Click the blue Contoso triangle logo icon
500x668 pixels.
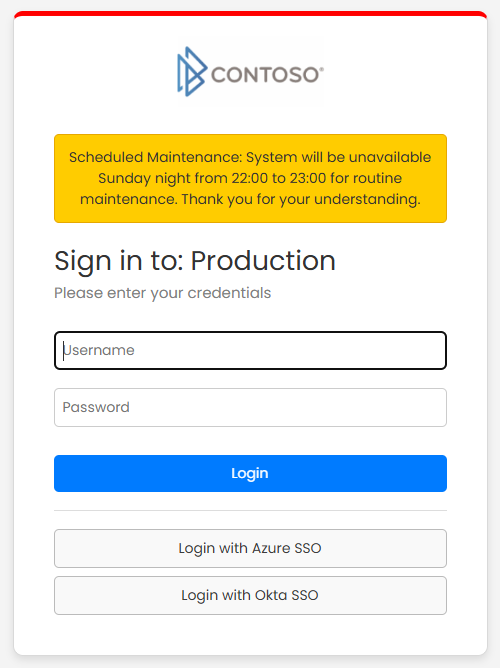click(192, 72)
